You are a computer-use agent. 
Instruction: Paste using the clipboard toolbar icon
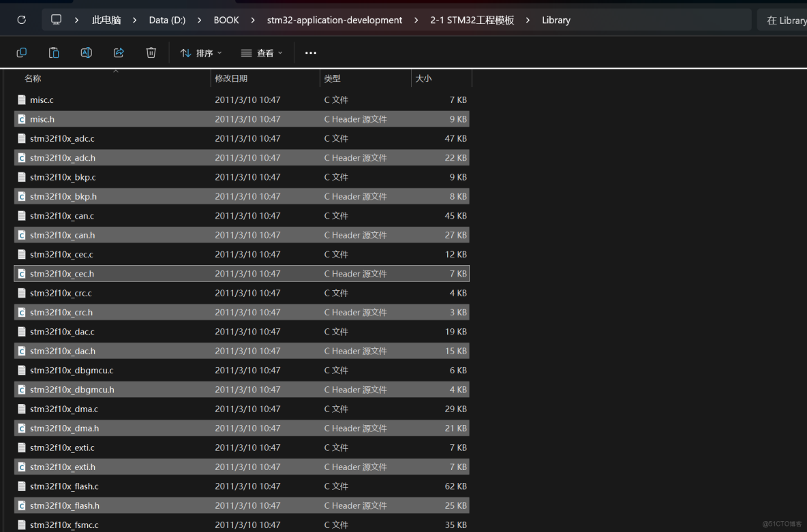(54, 52)
